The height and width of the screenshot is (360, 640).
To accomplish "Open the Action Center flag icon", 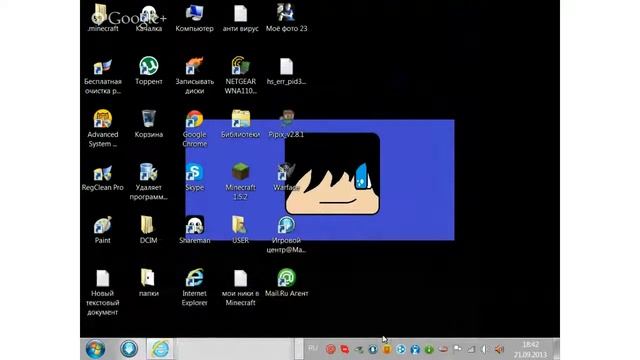I will pos(458,349).
